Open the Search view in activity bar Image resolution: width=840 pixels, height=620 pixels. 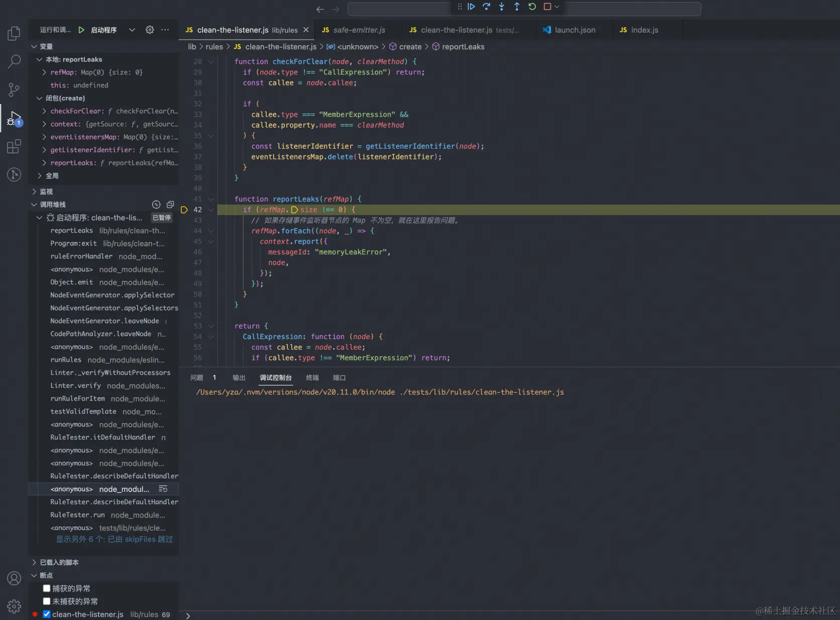(x=14, y=61)
